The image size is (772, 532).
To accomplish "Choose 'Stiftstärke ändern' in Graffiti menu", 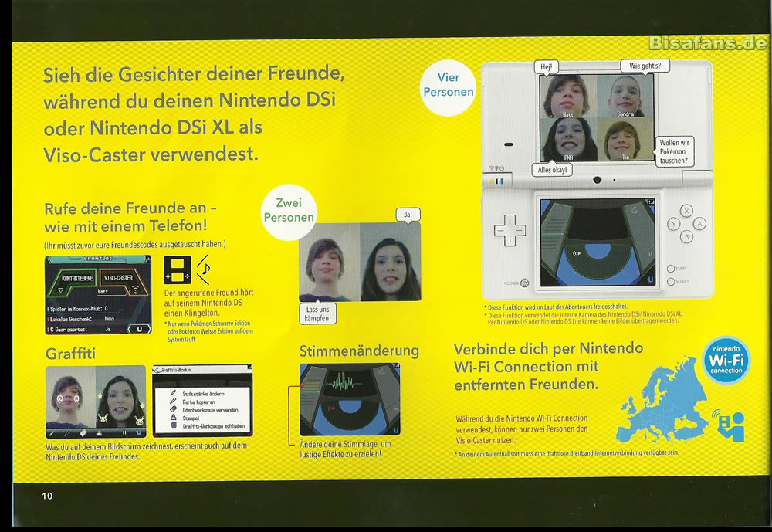I will [x=202, y=393].
